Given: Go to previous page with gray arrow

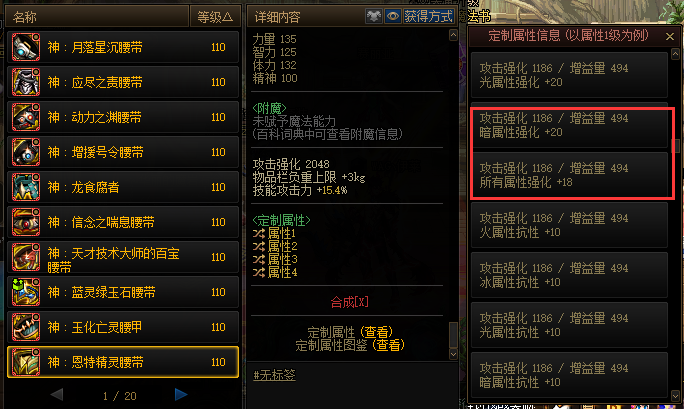Looking at the screenshot, I should point(57,395).
